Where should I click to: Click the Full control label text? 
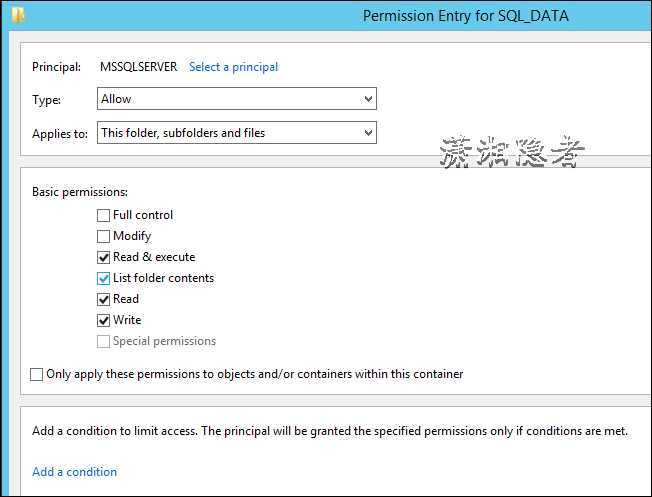pyautogui.click(x=143, y=215)
